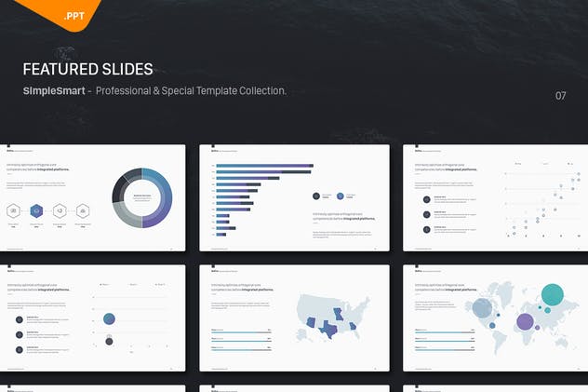Viewport: 588px width, 392px height.
Task: Click the FEATURED SLIDES heading
Action: (87, 70)
